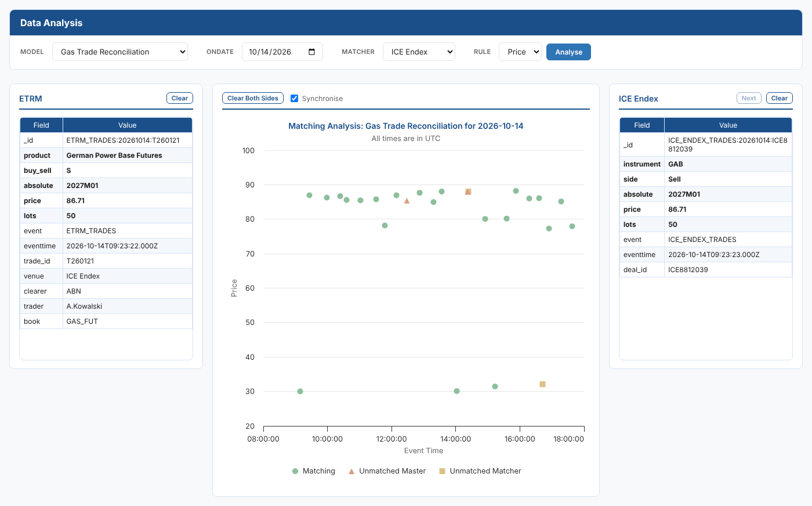Image resolution: width=812 pixels, height=506 pixels.
Task: Toggle Matching series in chart legend
Action: coord(314,471)
